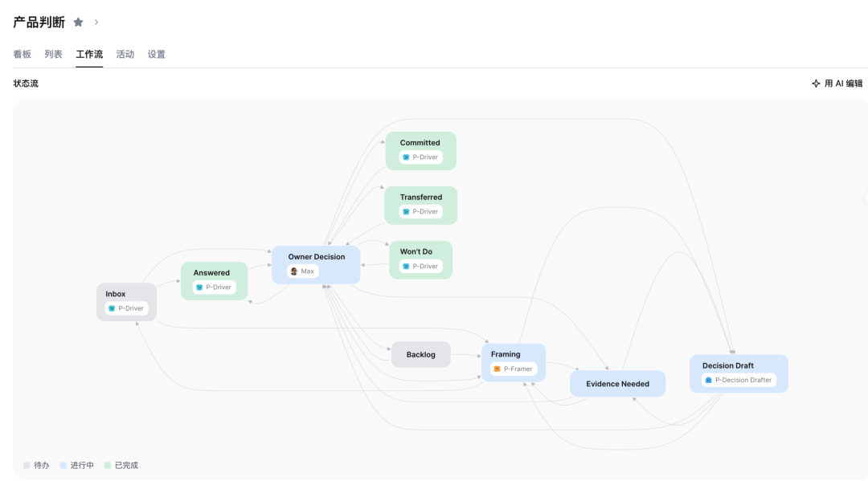The height and width of the screenshot is (481, 868).
Task: Click the P-Framer icon in Framing node
Action: (497, 369)
